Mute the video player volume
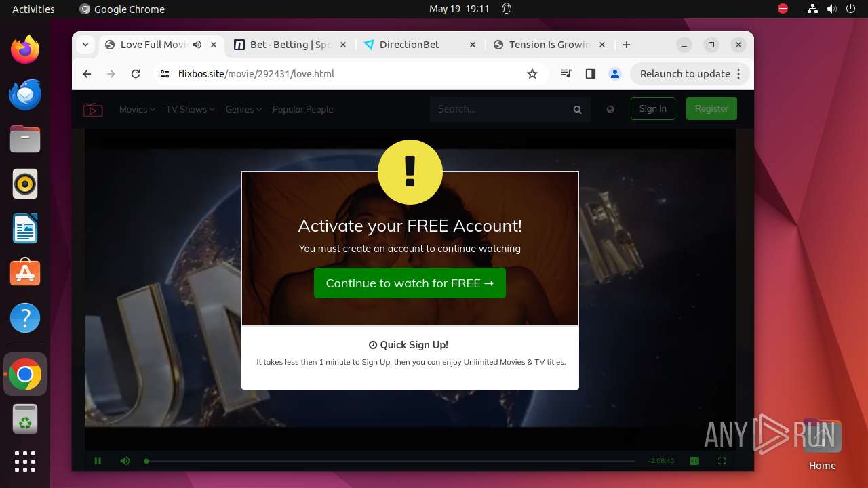The image size is (868, 488). click(125, 461)
